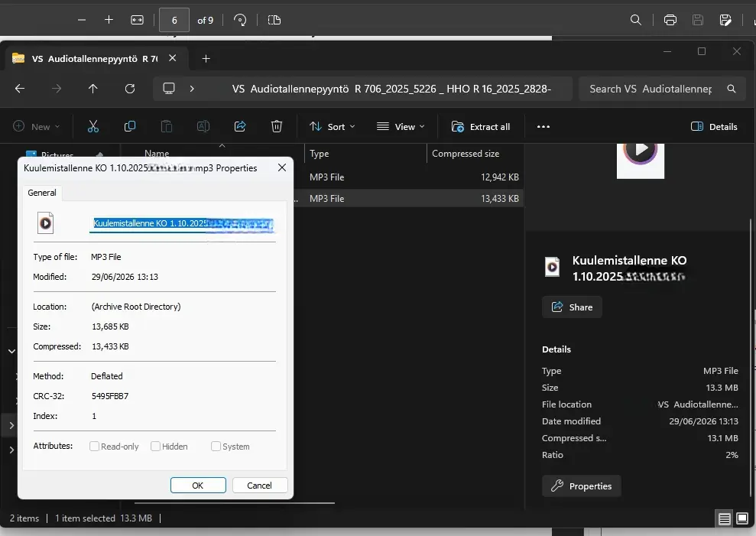The height and width of the screenshot is (536, 756).
Task: Switch to large thumbnails view icon in status bar
Action: point(742,518)
